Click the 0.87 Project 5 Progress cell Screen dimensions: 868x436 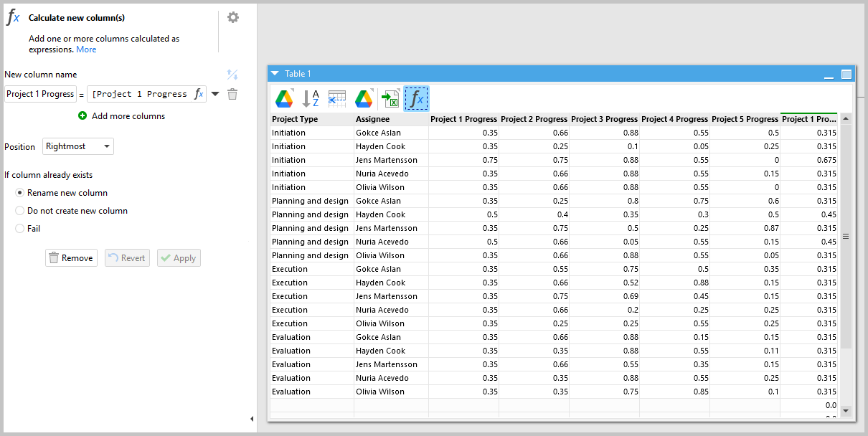[x=745, y=228]
